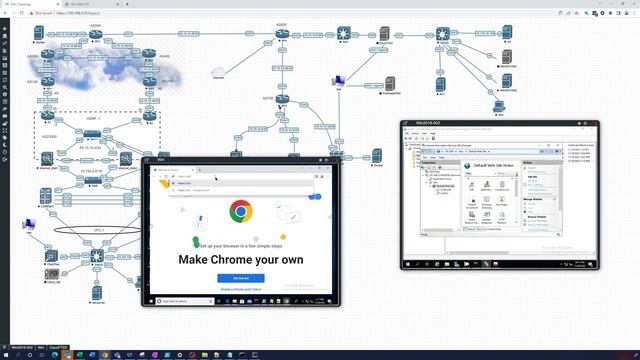
Task: Open the Win minimized console tab
Action: point(41,347)
